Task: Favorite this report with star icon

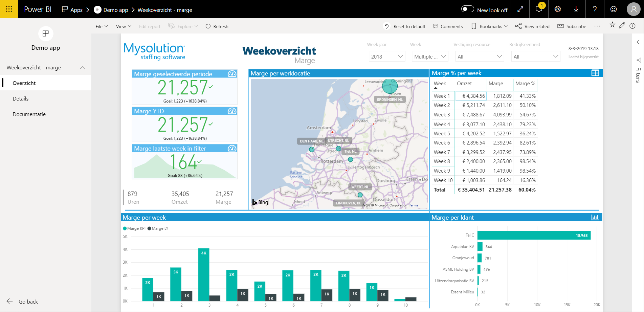Action: click(612, 25)
